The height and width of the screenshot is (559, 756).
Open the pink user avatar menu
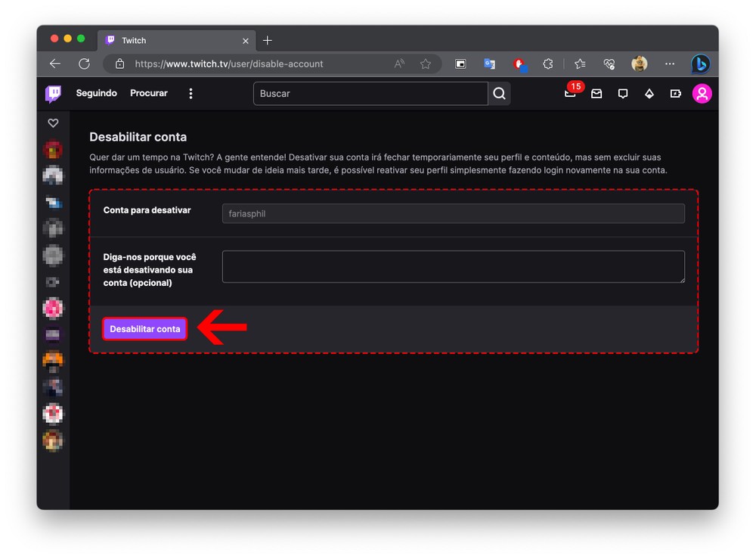[702, 94]
